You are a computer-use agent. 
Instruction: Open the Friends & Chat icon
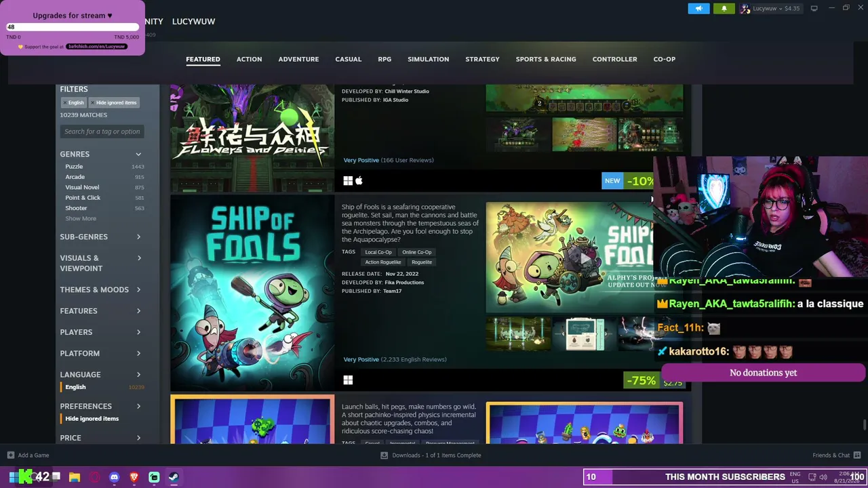point(857,455)
